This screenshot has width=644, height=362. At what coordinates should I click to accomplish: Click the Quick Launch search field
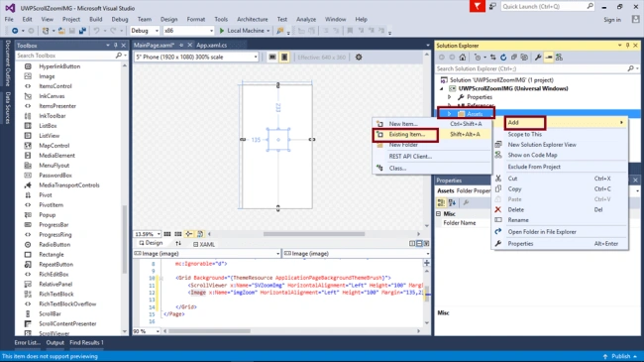pos(548,7)
